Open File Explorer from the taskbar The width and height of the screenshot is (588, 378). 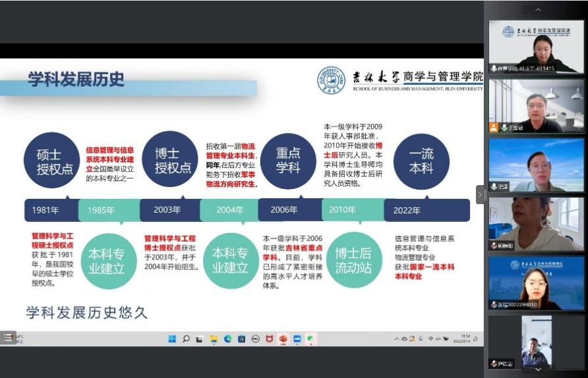214,338
